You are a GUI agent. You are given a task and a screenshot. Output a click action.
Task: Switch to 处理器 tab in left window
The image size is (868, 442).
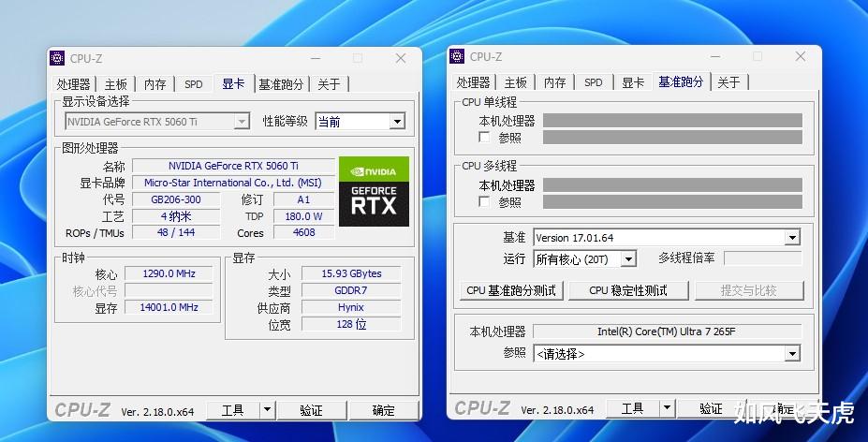pos(73,84)
